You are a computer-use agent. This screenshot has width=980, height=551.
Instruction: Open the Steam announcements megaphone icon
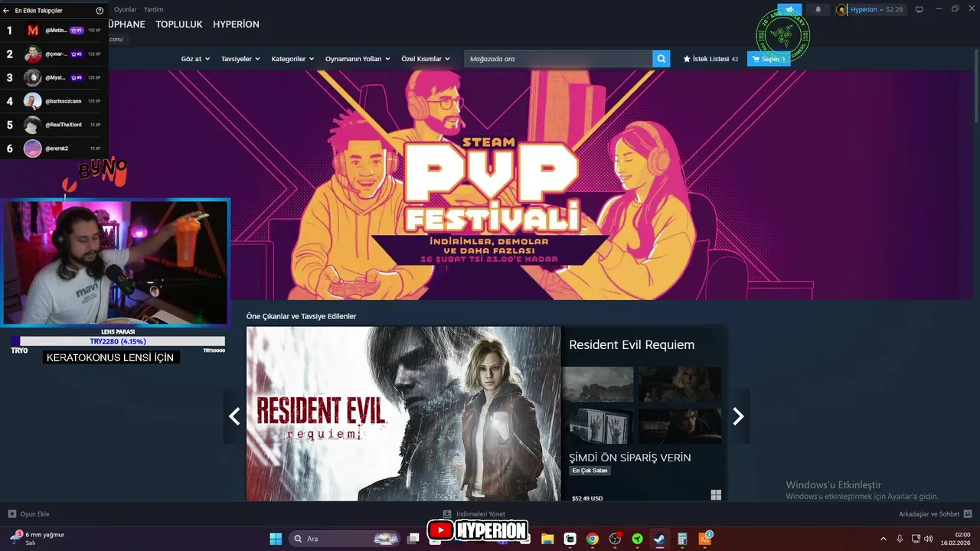tap(789, 10)
